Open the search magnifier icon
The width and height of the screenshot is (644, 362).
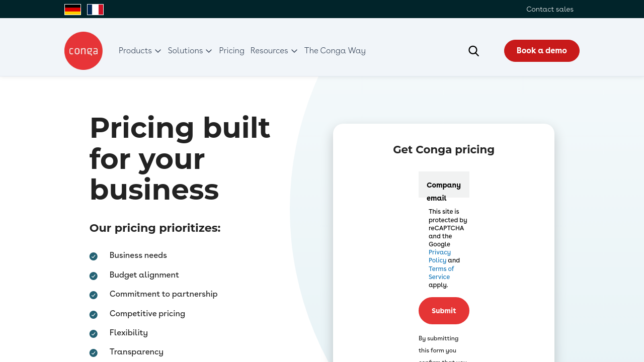[x=473, y=51]
